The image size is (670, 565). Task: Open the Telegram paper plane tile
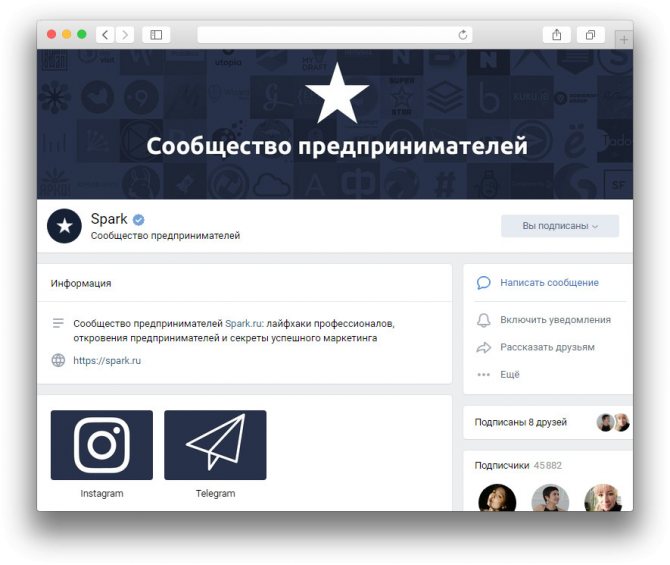pyautogui.click(x=215, y=445)
